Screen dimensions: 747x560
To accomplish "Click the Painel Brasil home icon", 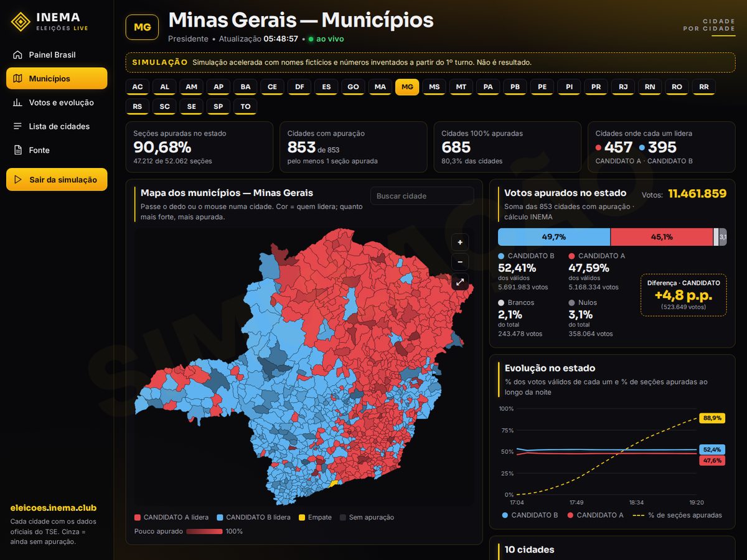I will 17,55.
